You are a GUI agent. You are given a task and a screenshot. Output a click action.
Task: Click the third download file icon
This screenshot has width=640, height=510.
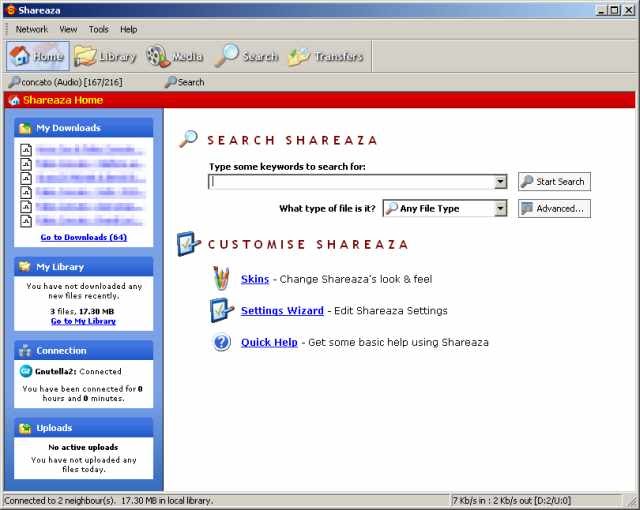coord(26,179)
